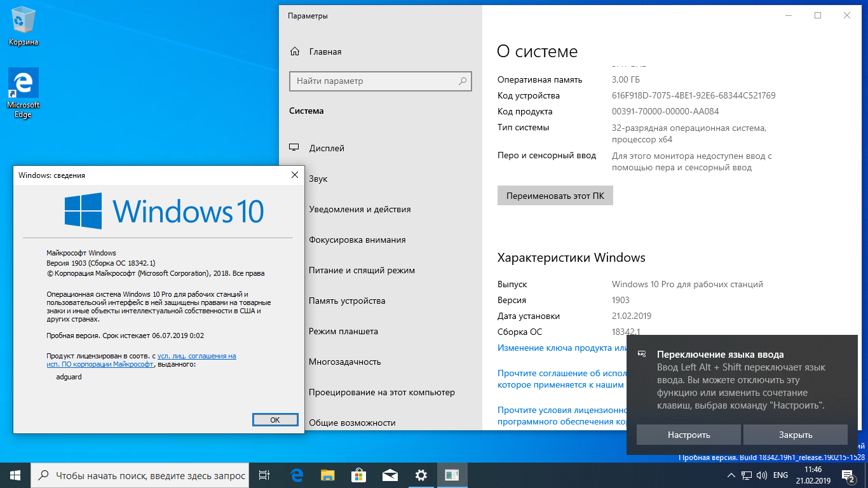
Task: Open Task View on the taskbar
Action: click(x=265, y=475)
